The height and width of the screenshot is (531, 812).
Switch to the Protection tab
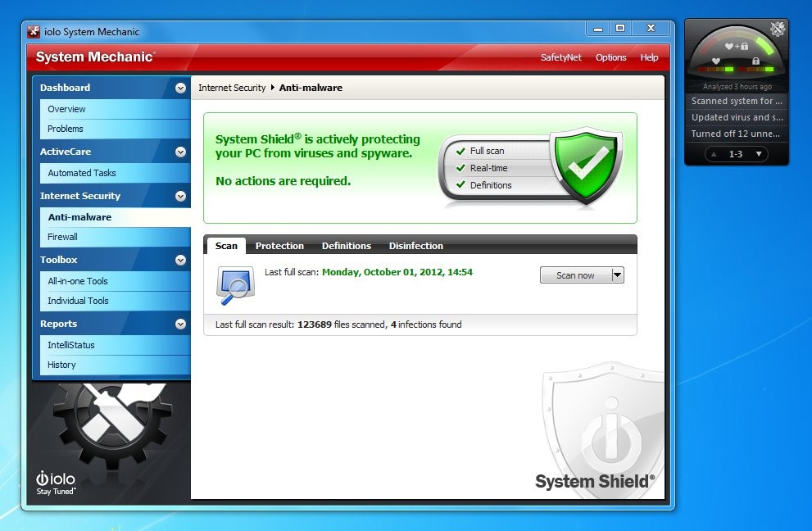pyautogui.click(x=279, y=246)
